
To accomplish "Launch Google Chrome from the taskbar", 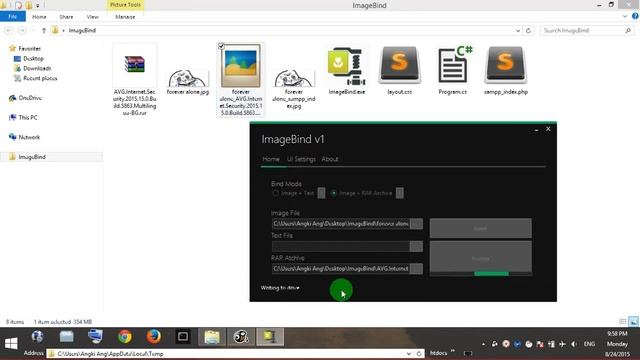I will point(125,337).
